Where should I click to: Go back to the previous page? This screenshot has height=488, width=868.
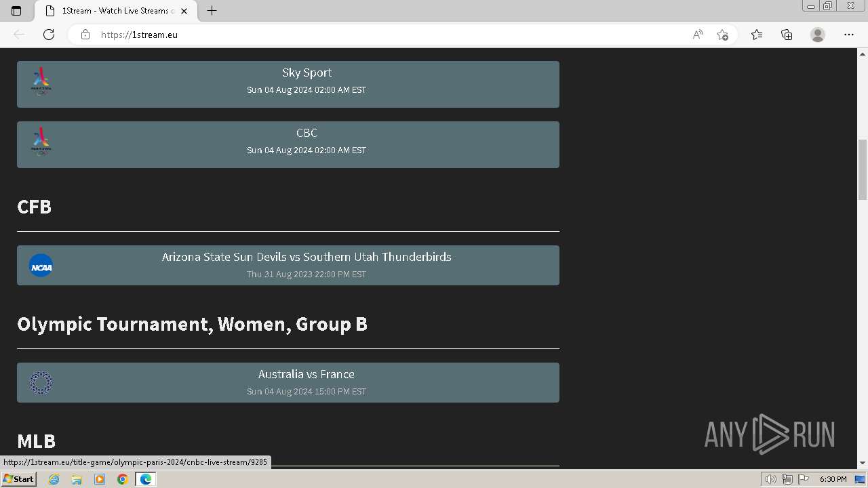pos(19,35)
